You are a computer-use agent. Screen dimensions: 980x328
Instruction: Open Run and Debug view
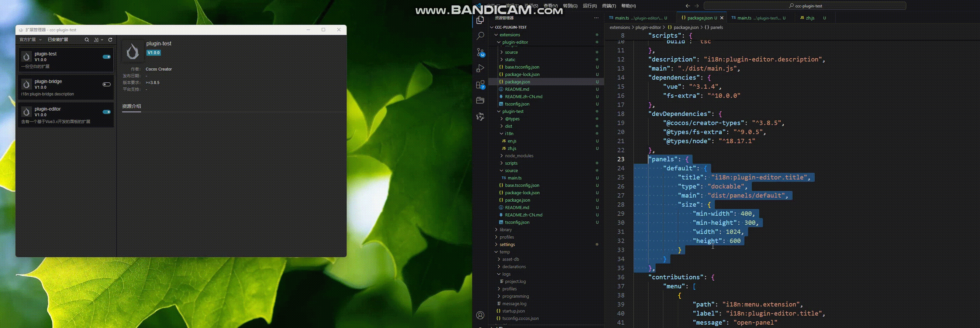[x=480, y=68]
